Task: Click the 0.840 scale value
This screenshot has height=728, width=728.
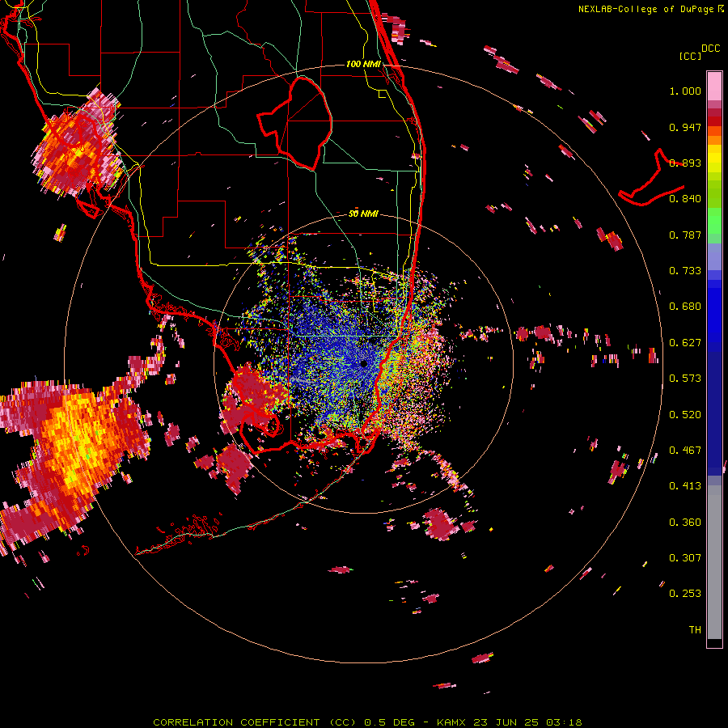Action: (685, 199)
